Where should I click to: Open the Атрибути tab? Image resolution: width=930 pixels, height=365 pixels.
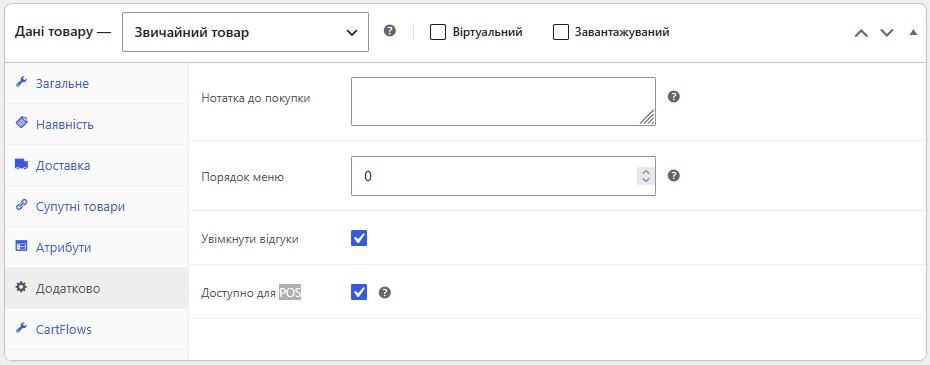96,247
